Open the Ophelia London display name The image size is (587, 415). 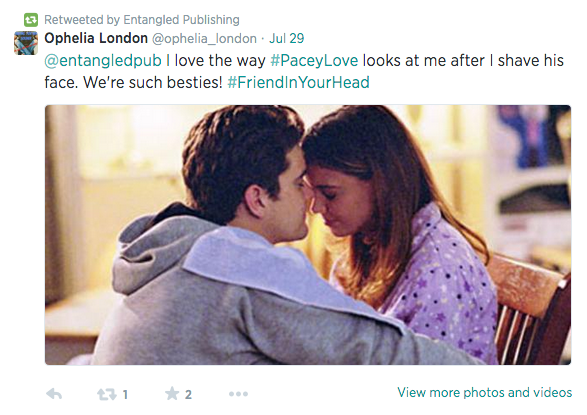point(96,38)
